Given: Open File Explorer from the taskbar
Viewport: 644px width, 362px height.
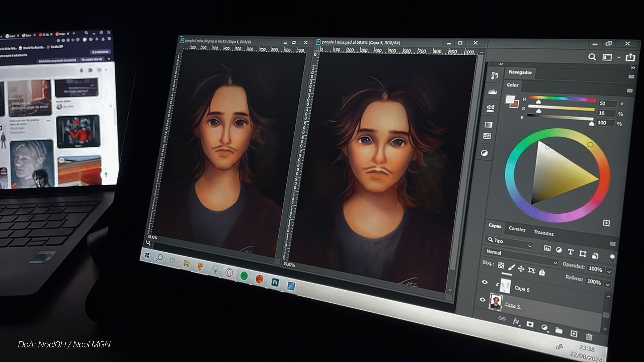Looking at the screenshot, I should [186, 263].
